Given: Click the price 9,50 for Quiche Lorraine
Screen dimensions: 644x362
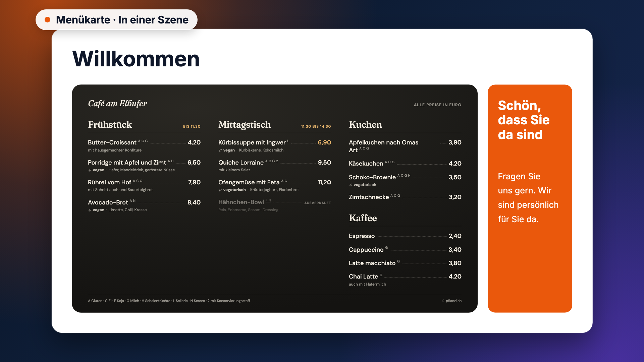Looking at the screenshot, I should (324, 163).
